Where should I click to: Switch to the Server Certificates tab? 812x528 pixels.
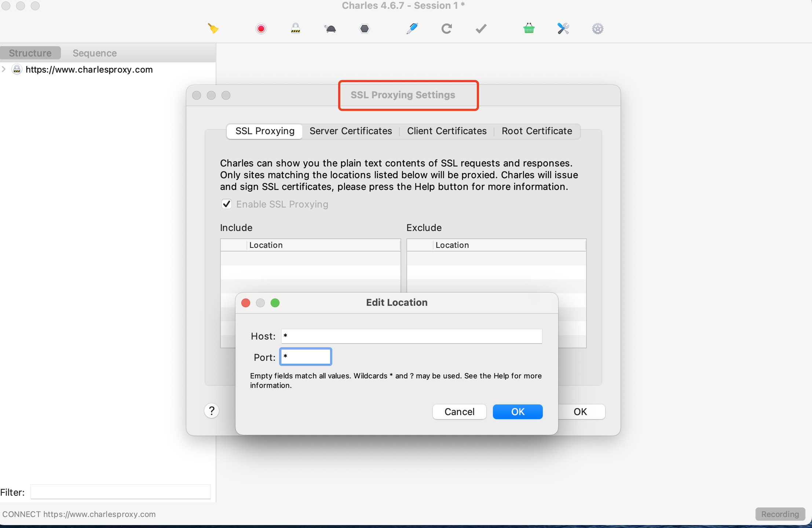pos(350,131)
